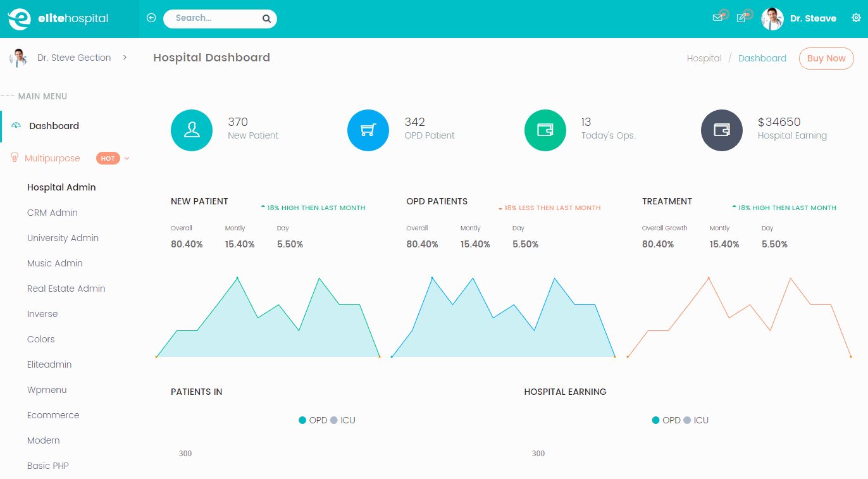Toggle OPD legend in Patients In chart

tap(313, 420)
